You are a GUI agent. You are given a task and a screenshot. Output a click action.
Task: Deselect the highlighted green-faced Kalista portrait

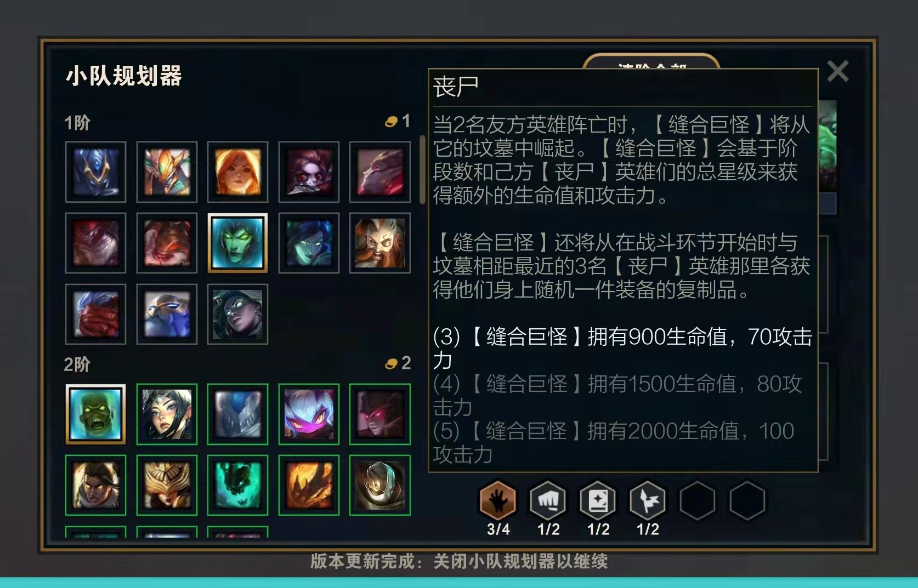point(237,243)
